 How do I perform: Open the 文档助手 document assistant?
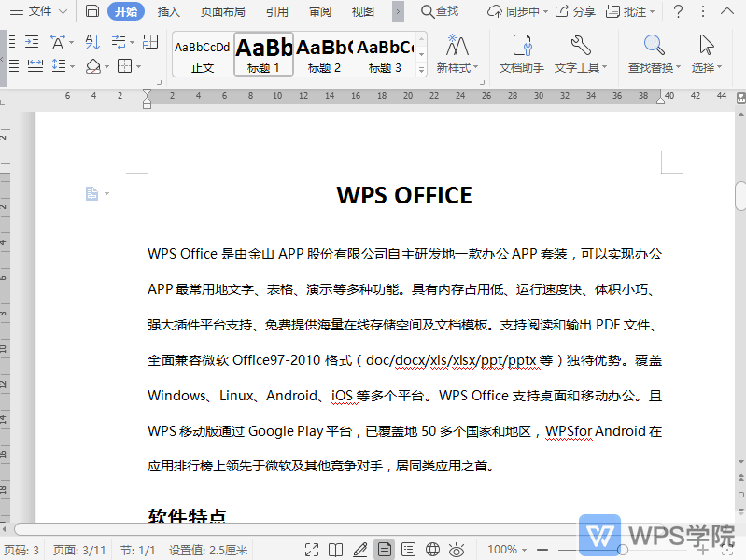coord(521,53)
